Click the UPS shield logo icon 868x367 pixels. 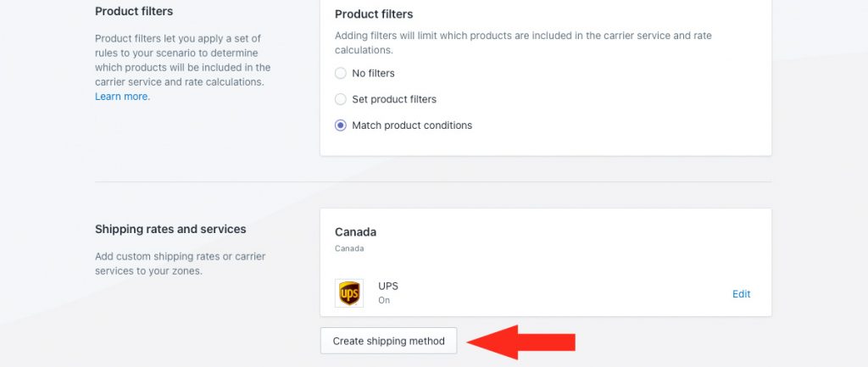(x=348, y=292)
